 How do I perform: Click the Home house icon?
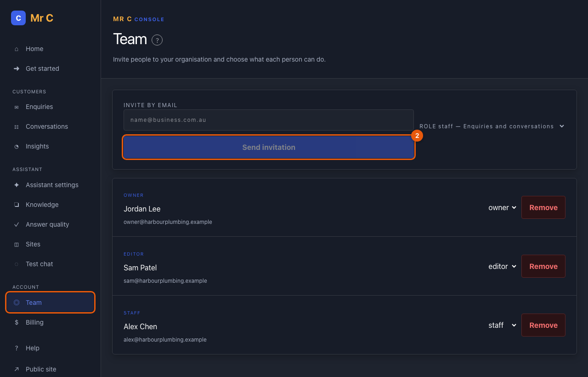pyautogui.click(x=17, y=49)
